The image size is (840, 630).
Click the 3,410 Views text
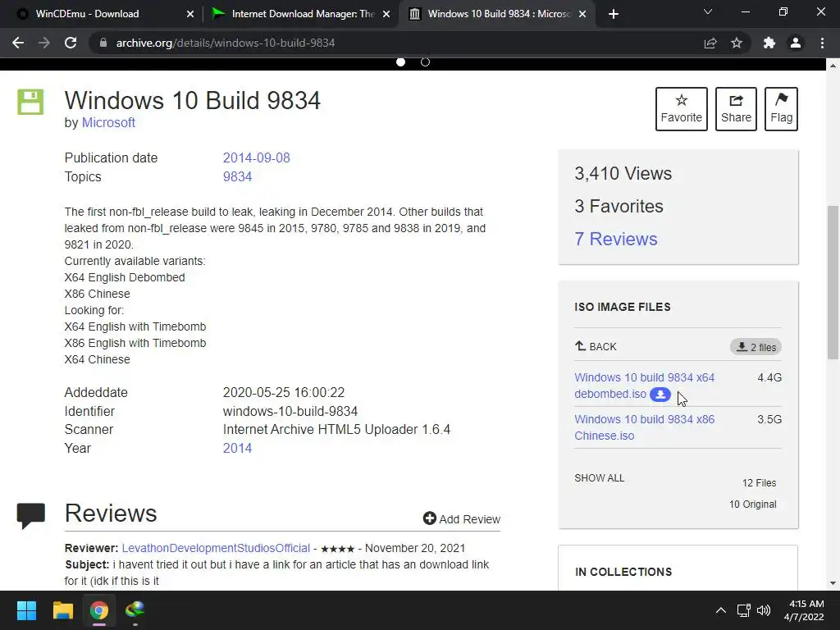(623, 174)
